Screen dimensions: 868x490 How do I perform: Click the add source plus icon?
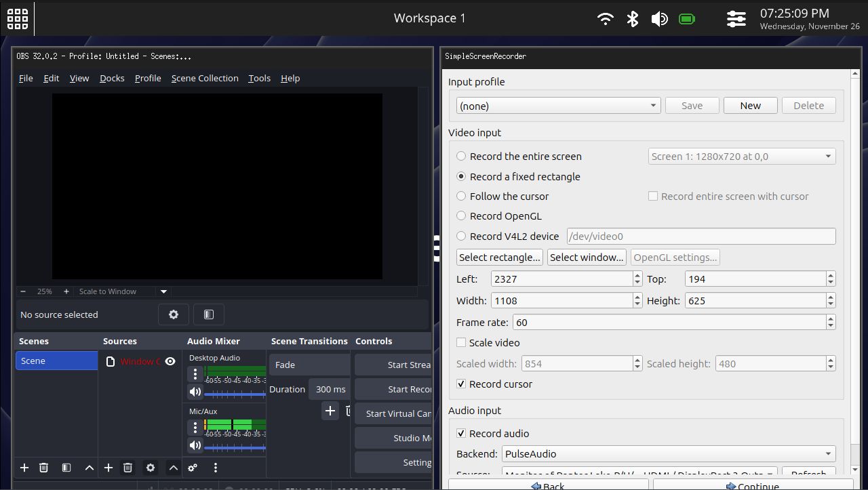click(x=108, y=468)
